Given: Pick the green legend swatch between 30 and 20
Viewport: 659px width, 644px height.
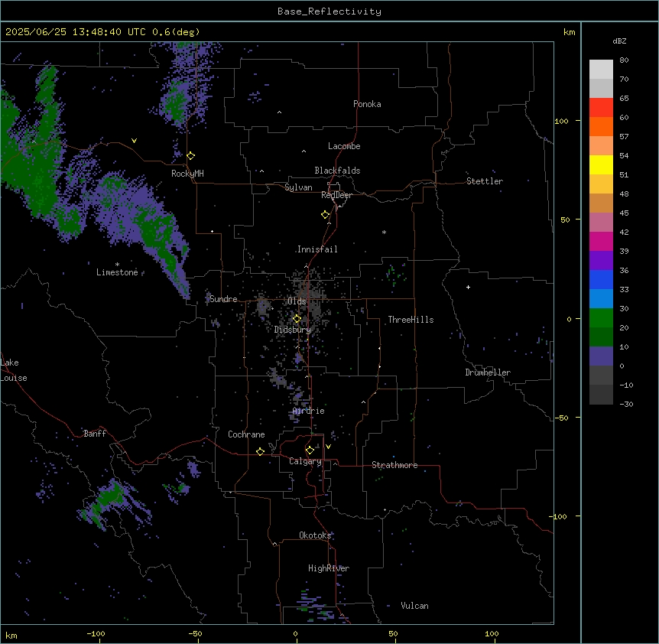Looking at the screenshot, I should click(601, 318).
